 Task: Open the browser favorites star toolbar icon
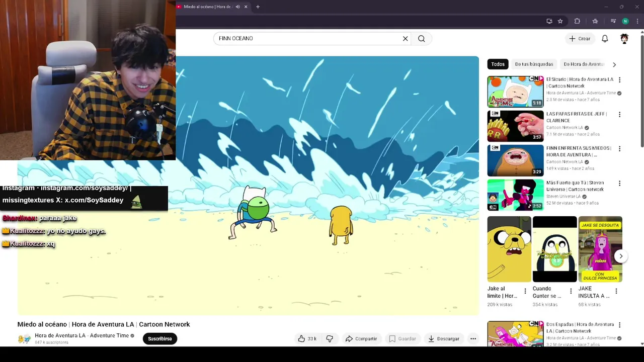tap(595, 21)
